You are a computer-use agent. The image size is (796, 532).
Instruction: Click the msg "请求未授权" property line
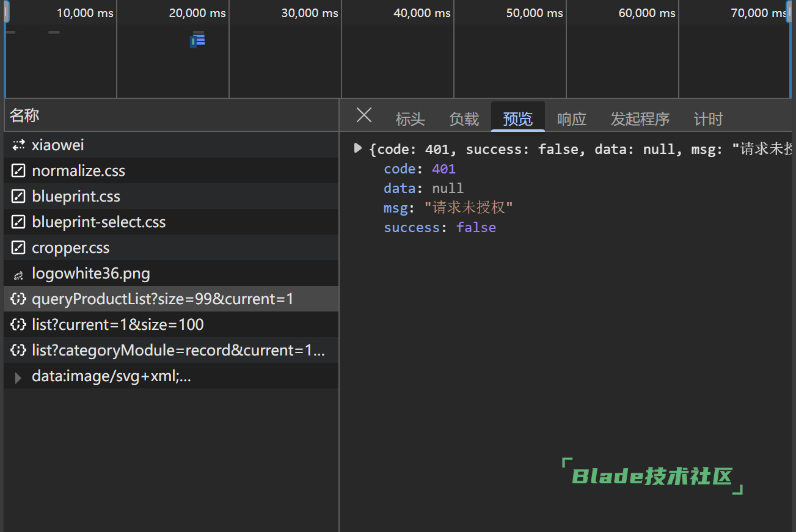[x=448, y=208]
